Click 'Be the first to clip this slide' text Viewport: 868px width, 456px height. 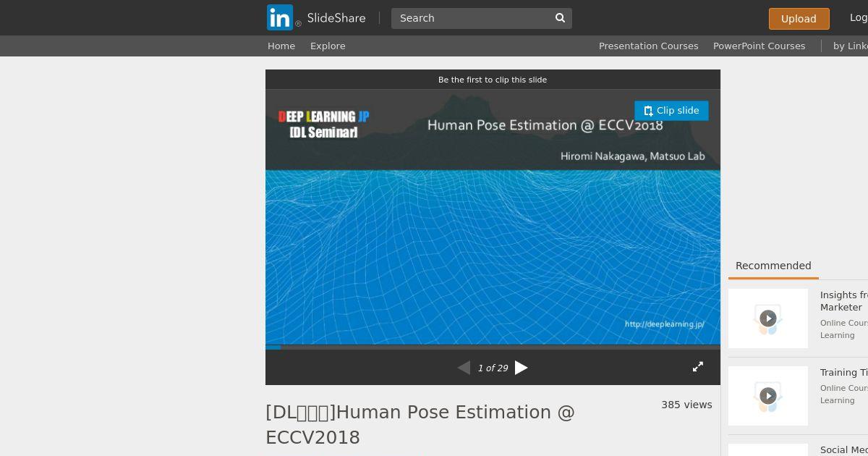[493, 80]
